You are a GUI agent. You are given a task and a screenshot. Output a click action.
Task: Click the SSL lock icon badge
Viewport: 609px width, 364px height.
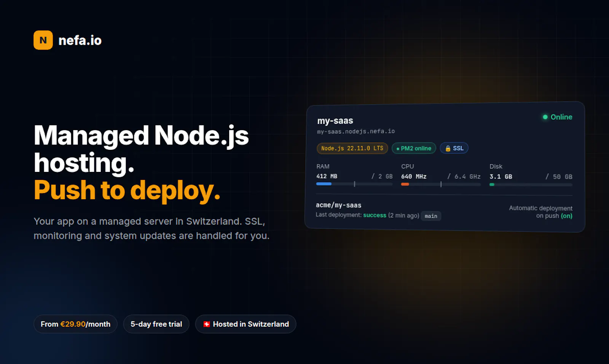coord(454,148)
